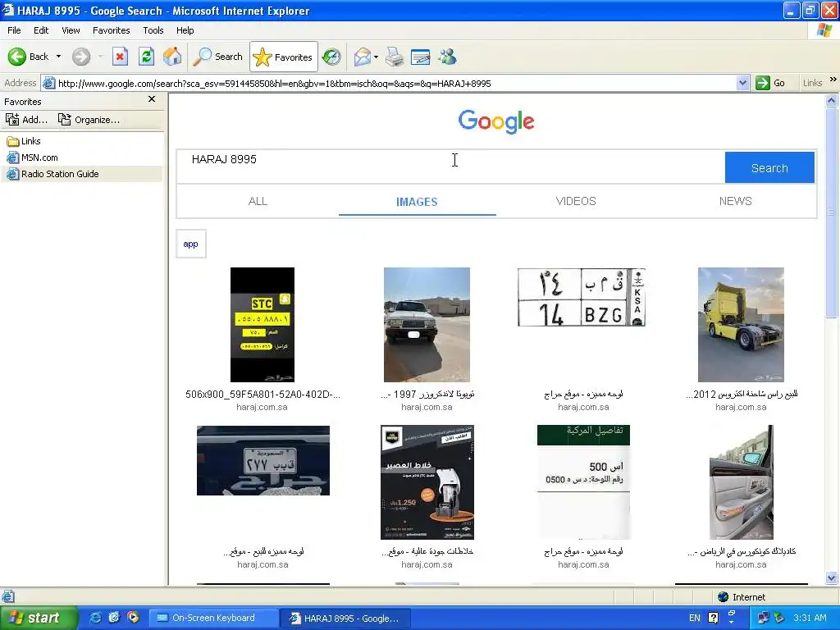Open the Help menu
This screenshot has width=840, height=630.
coord(185,30)
